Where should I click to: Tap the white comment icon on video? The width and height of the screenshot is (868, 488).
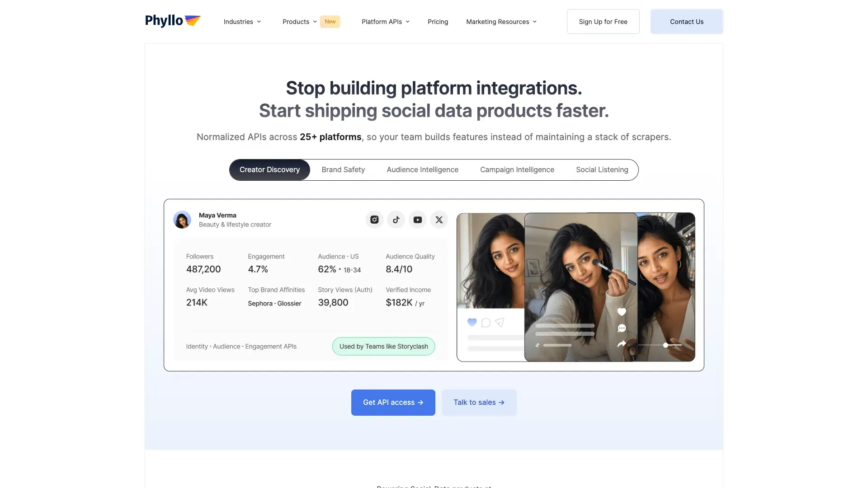point(622,328)
